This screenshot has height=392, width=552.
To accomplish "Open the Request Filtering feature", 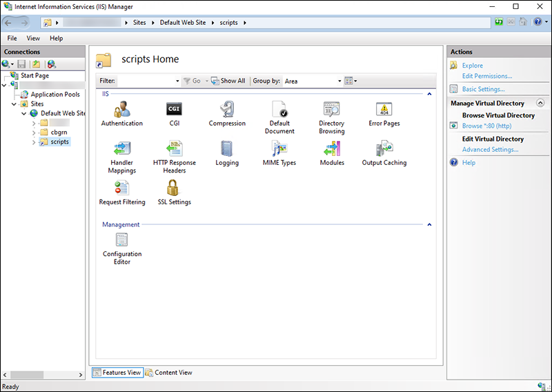I will click(x=122, y=193).
